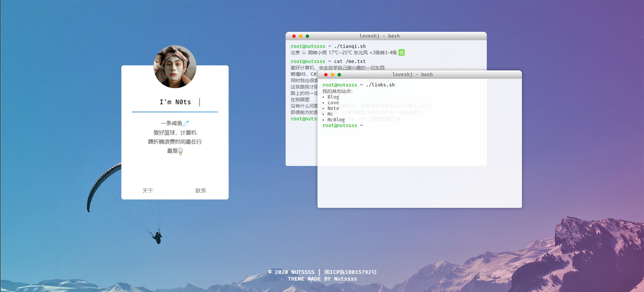Open the Love link in links terminal
The height and width of the screenshot is (292, 644).
point(333,103)
